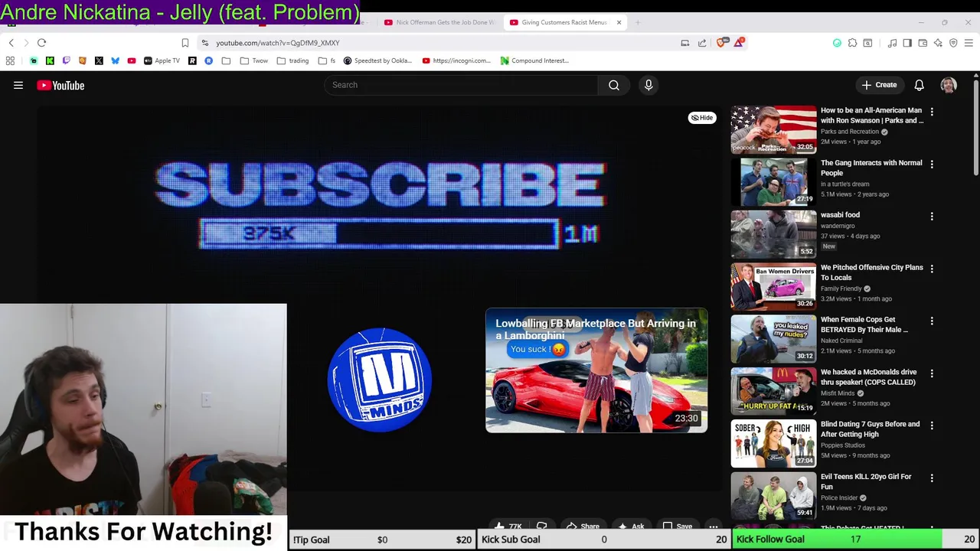Open the YouTube account avatar menu
The height and width of the screenshot is (551, 980).
point(949,85)
